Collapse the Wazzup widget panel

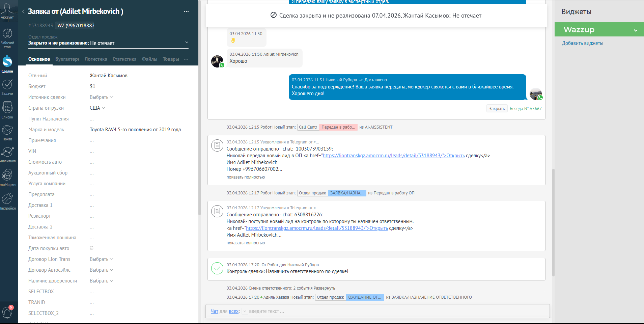point(636,30)
